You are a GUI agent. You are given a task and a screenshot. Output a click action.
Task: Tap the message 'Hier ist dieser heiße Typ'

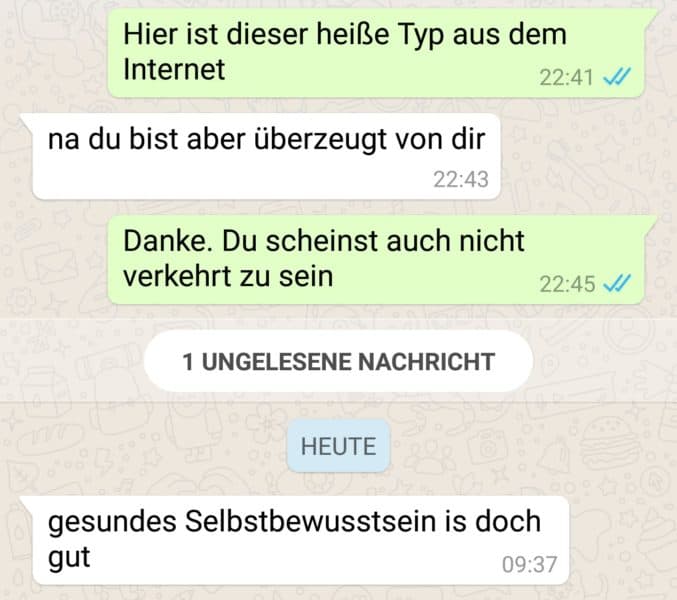pyautogui.click(x=376, y=53)
